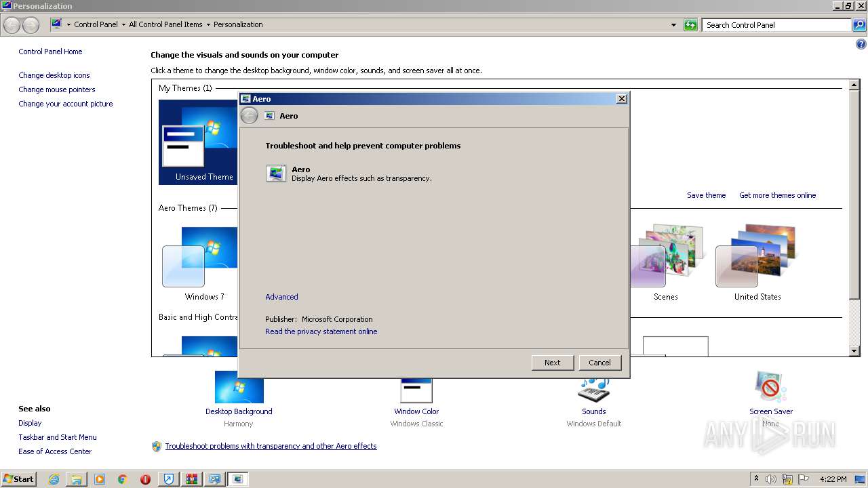Open Ease of Access Center link

coord(55,451)
